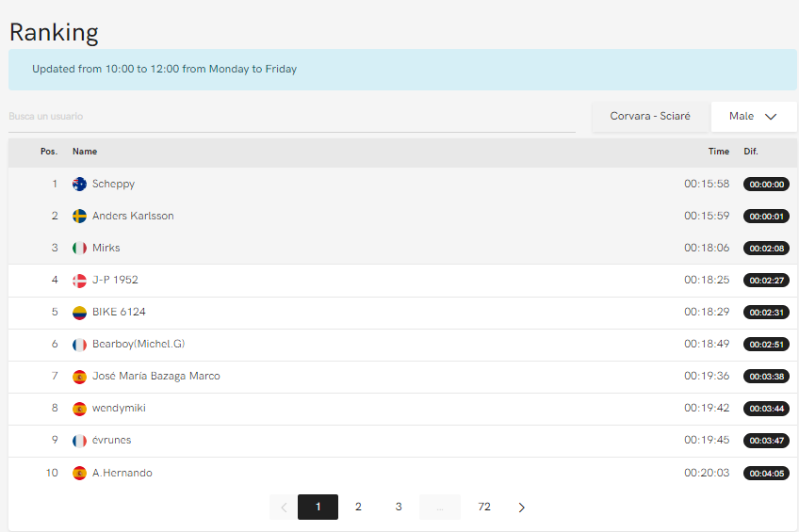Viewport: 799px width, 532px height.
Task: Click the 00:03:38 difference badge
Action: (x=766, y=377)
